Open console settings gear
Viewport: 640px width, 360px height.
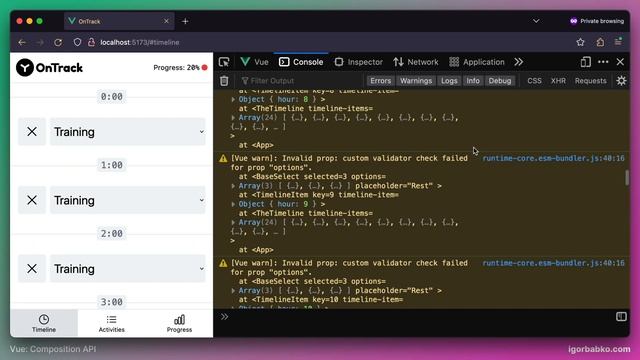[x=621, y=81]
